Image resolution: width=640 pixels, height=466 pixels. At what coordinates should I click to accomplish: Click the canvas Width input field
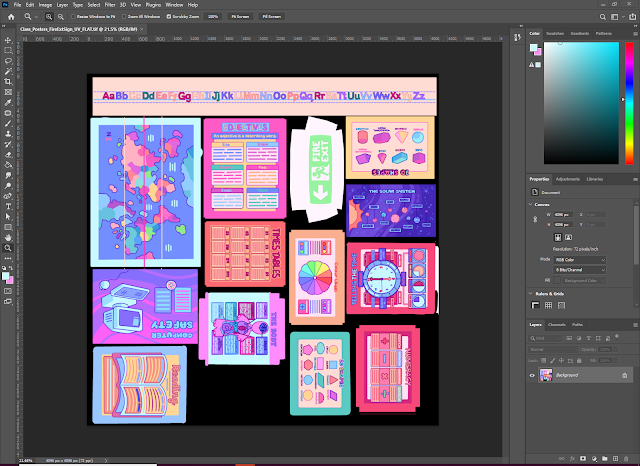coord(563,215)
